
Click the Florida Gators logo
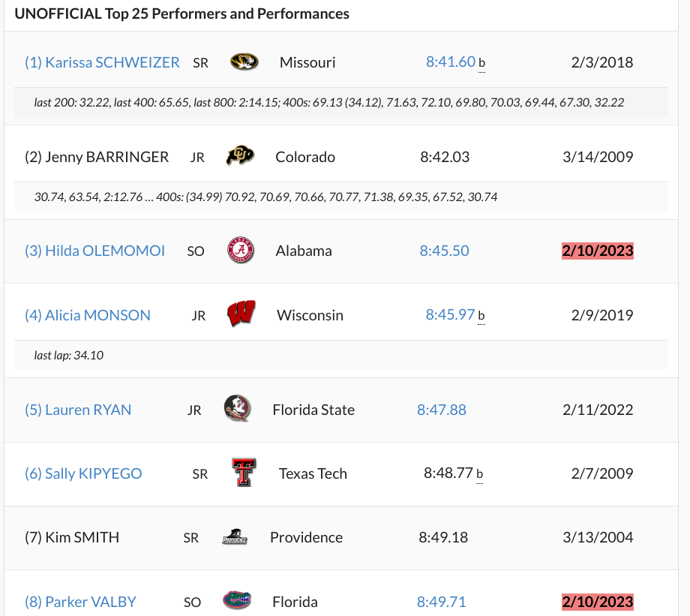click(237, 600)
